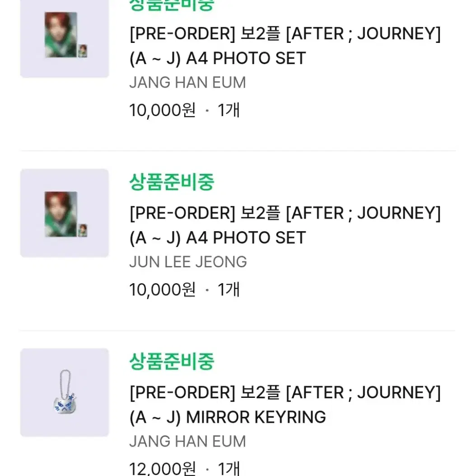Viewport: 476px width, 476px height.
Task: Open the JUN LEE JEONG photo set thumbnail
Action: pyautogui.click(x=65, y=213)
